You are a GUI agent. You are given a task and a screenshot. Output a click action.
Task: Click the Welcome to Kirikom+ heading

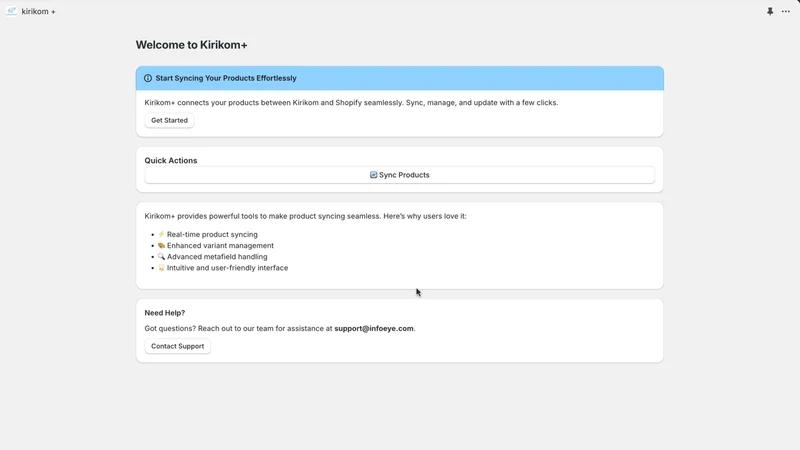(191, 45)
